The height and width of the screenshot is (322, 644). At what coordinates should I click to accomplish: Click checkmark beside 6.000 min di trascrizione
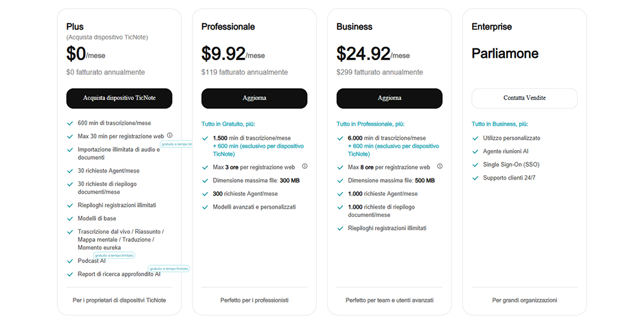pos(340,138)
